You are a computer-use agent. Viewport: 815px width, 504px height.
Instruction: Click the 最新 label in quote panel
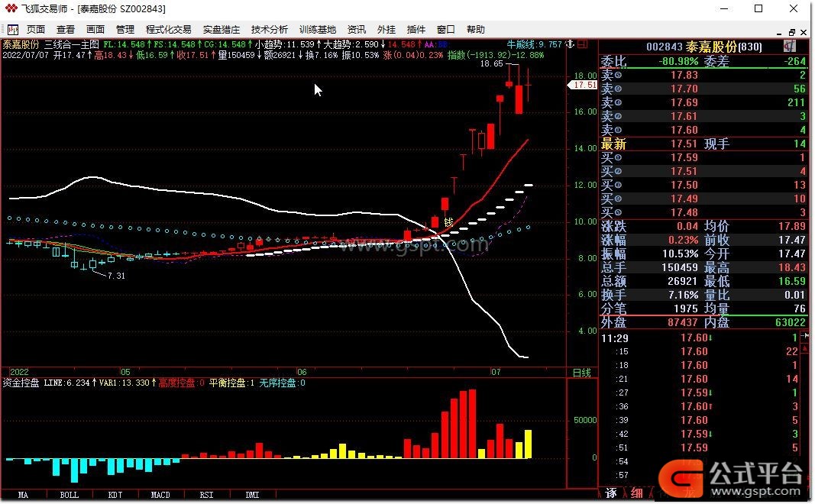[614, 144]
